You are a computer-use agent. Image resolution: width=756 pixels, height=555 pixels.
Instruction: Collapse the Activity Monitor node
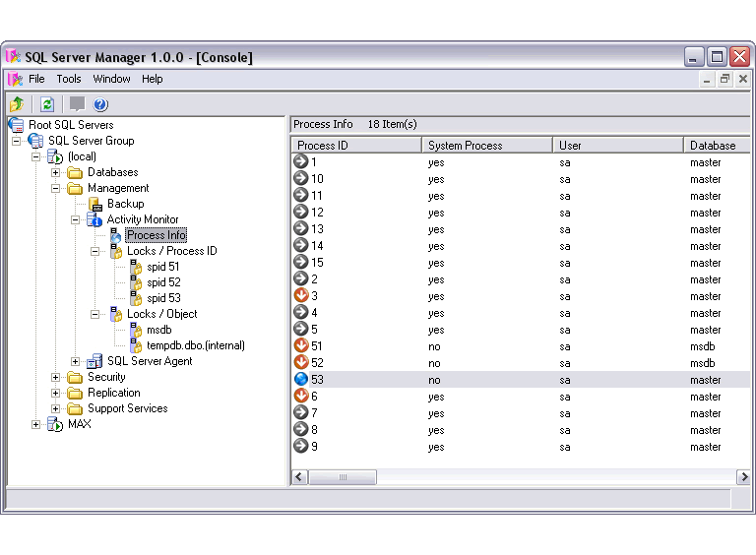75,220
